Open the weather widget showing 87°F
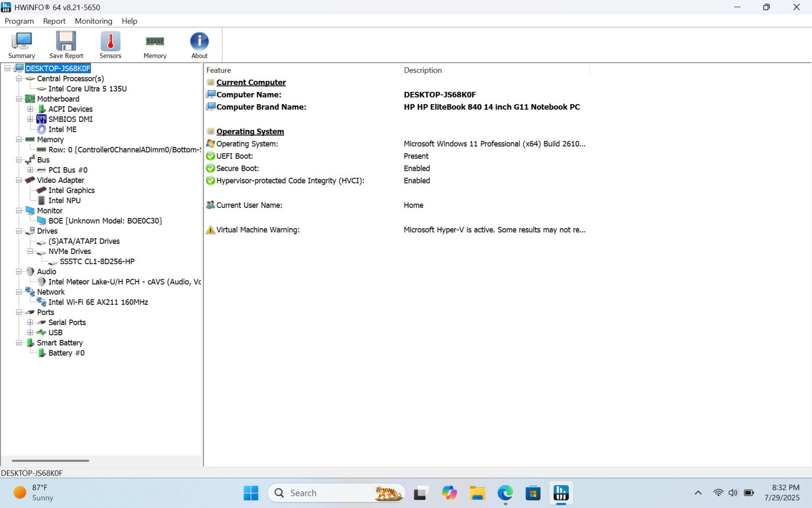This screenshot has width=812, height=508. click(33, 493)
